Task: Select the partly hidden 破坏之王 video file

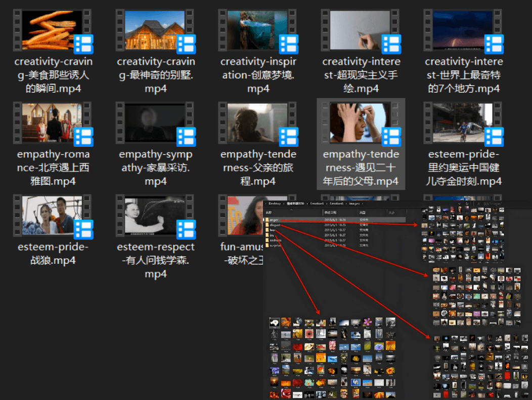Action: pos(240,230)
